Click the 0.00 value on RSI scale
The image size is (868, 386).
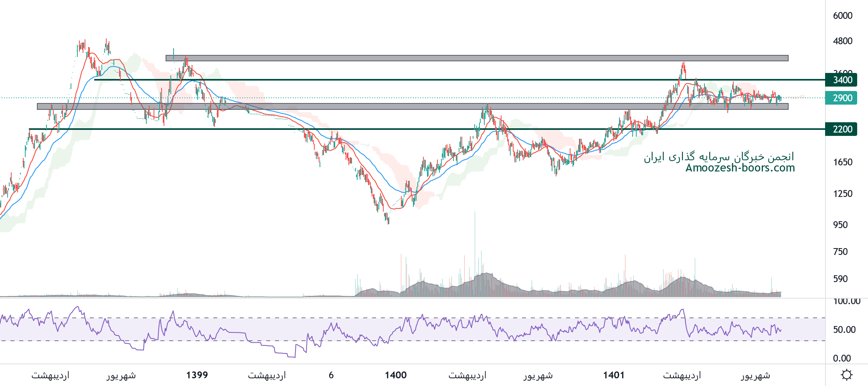tap(842, 358)
